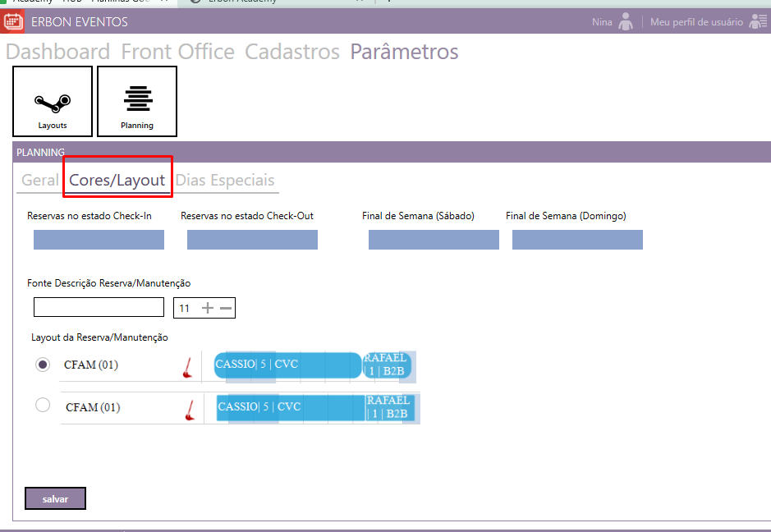This screenshot has height=532, width=771.
Task: Pick color for Final de Semana (Domingo)
Action: coord(577,240)
